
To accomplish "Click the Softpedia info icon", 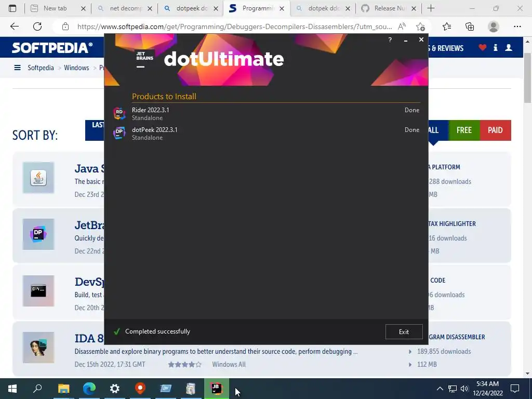I will [495, 47].
